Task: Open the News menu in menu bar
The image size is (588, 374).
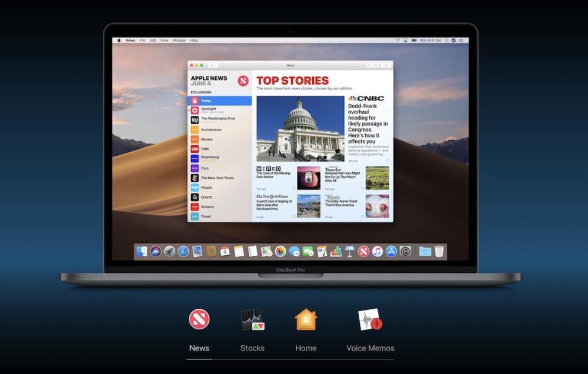Action: pyautogui.click(x=130, y=40)
